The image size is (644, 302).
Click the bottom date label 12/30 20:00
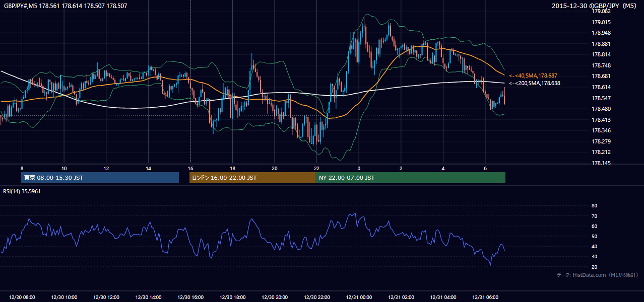(x=275, y=297)
